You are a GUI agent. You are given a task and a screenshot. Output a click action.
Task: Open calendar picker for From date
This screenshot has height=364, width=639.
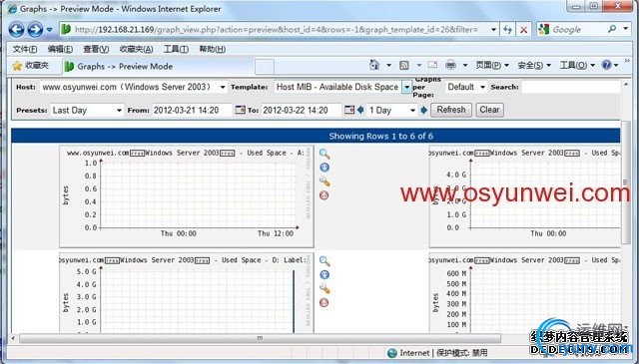[x=241, y=110]
